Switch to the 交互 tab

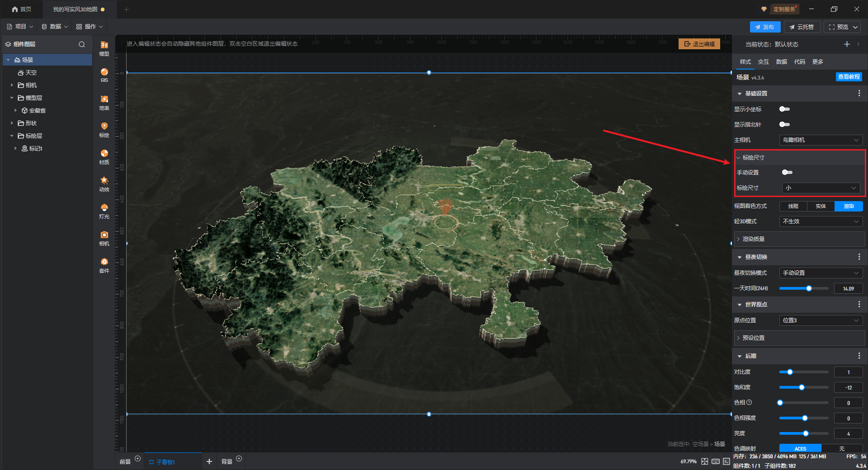763,62
